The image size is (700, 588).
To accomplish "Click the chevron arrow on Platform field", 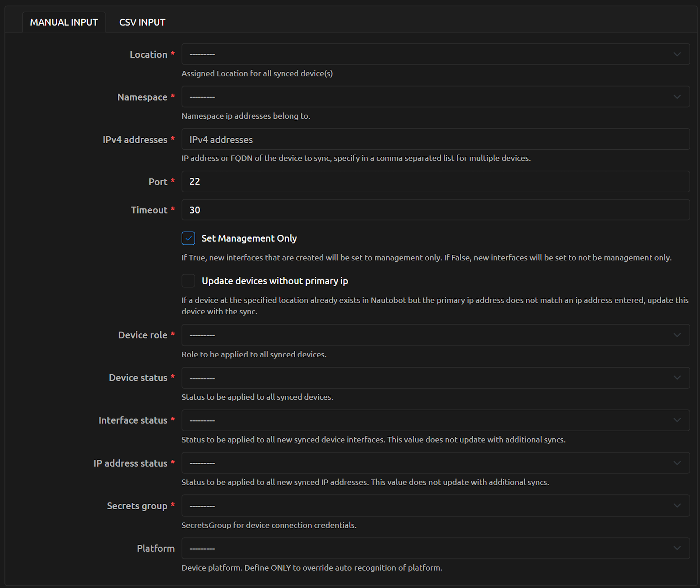I will coord(677,548).
